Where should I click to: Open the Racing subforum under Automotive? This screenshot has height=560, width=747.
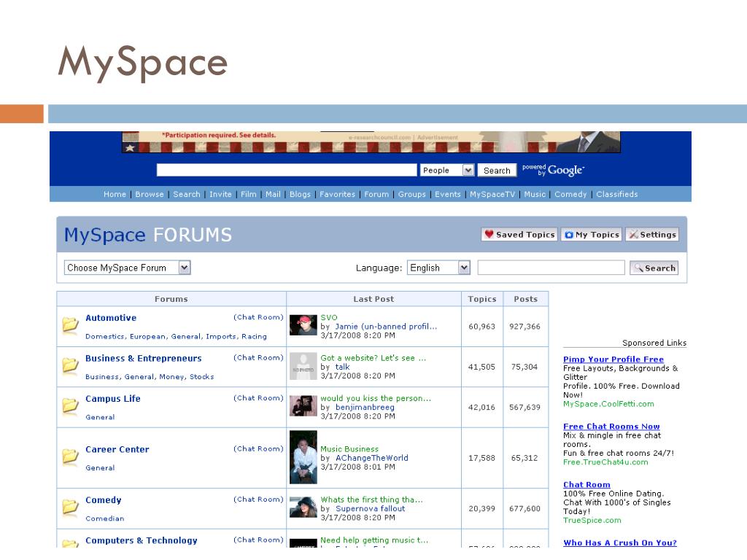254,336
